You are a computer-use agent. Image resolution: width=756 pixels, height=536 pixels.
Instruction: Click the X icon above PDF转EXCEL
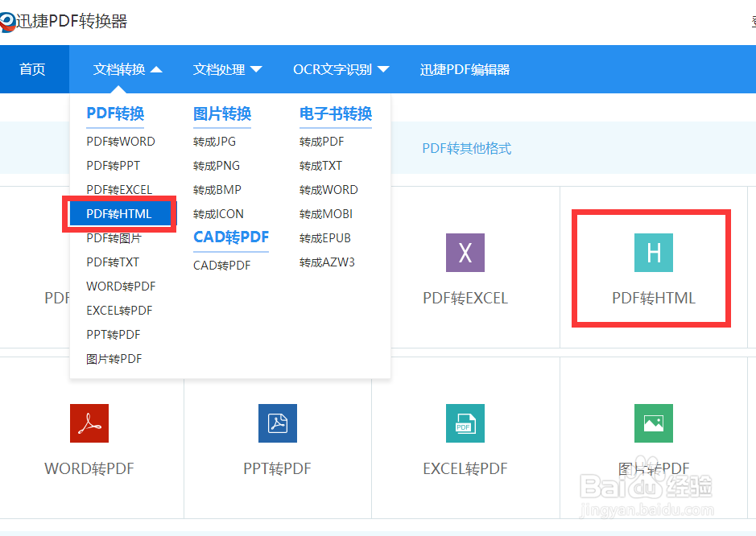465,252
